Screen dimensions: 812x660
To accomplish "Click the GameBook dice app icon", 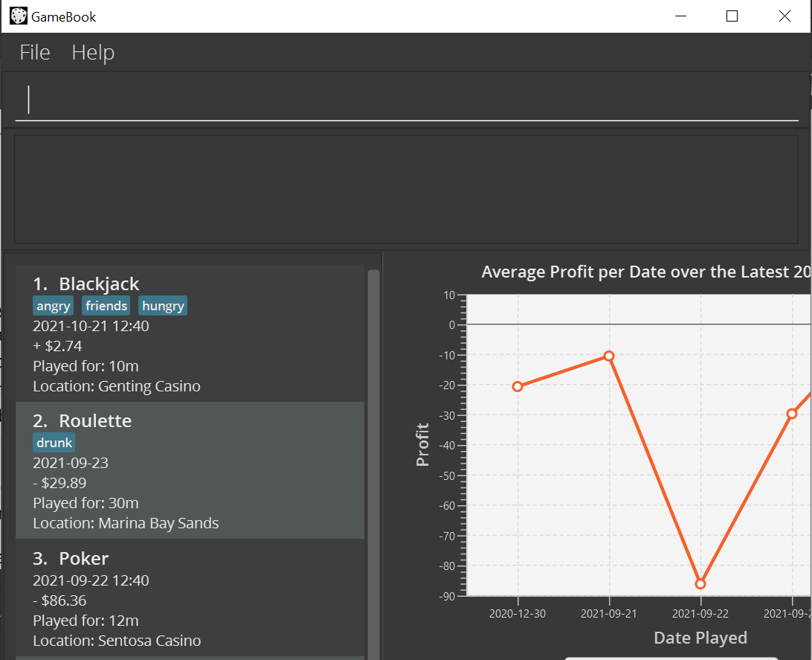I will click(x=18, y=16).
